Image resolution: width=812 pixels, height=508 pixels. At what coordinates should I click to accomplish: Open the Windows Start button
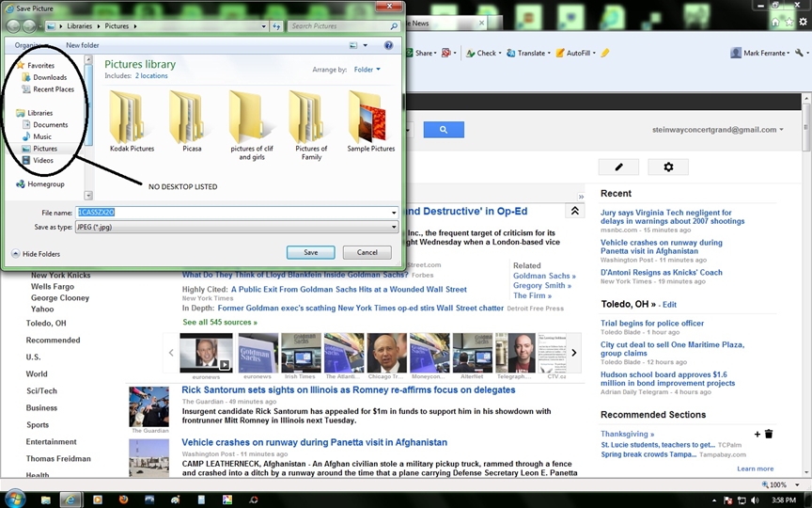coord(14,500)
